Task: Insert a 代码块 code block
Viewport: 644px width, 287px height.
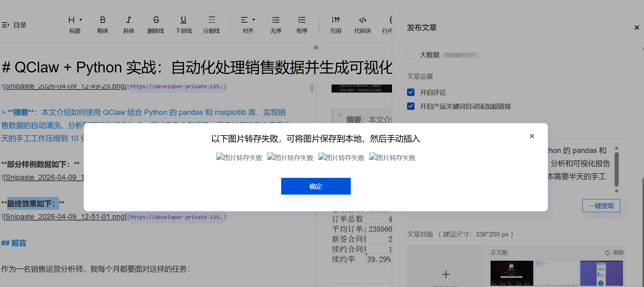Action: (x=363, y=25)
